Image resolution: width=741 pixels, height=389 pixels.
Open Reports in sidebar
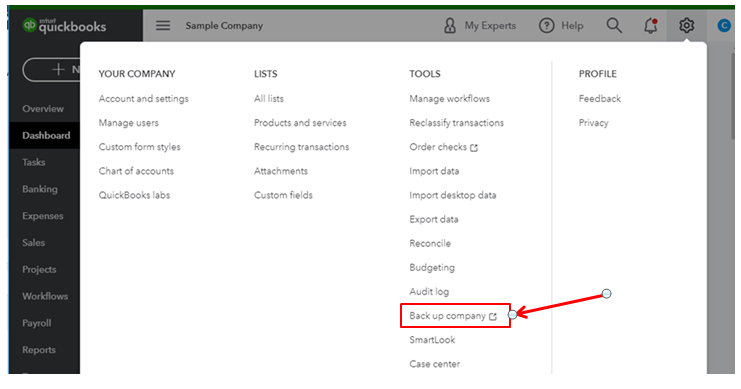[x=39, y=350]
